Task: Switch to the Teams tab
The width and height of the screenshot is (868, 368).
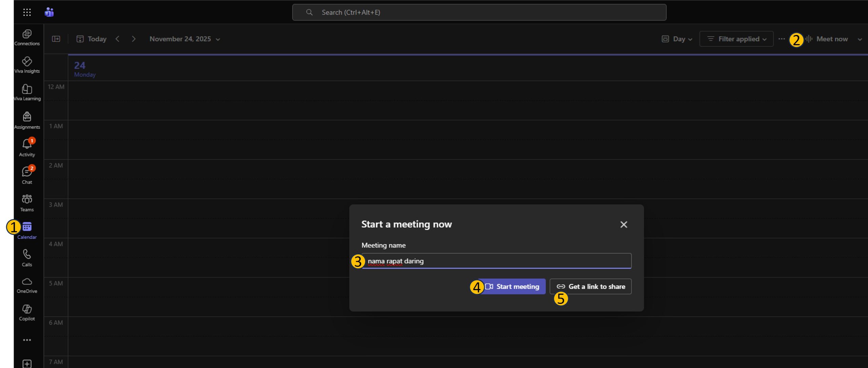Action: [x=27, y=203]
